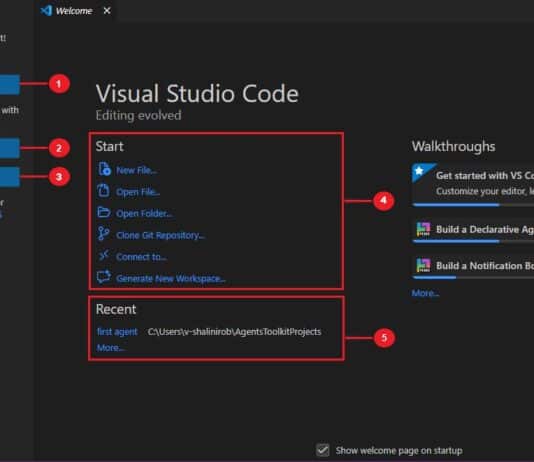Select the Connect to... link
This screenshot has width=534, height=462.
click(141, 257)
